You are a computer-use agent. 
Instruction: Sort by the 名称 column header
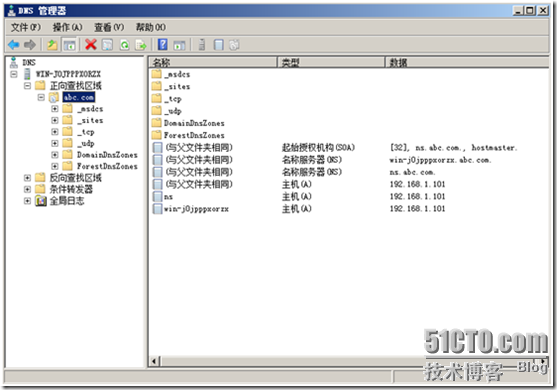pos(213,63)
